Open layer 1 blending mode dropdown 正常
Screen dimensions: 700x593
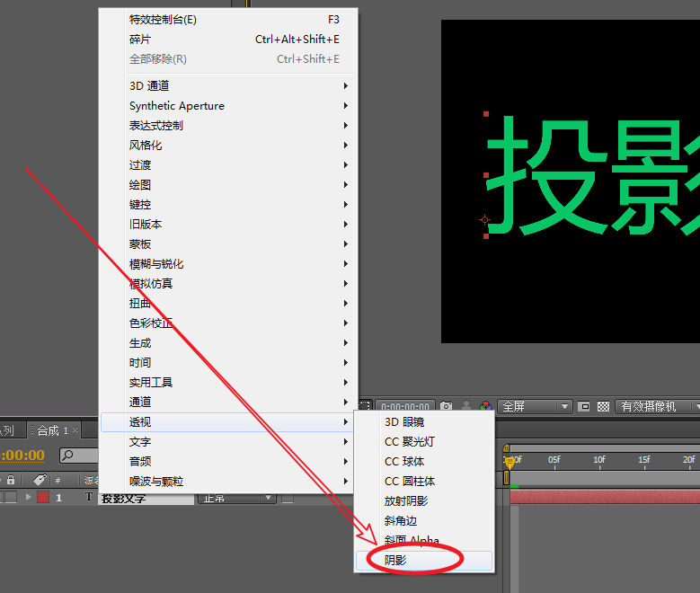(x=236, y=498)
